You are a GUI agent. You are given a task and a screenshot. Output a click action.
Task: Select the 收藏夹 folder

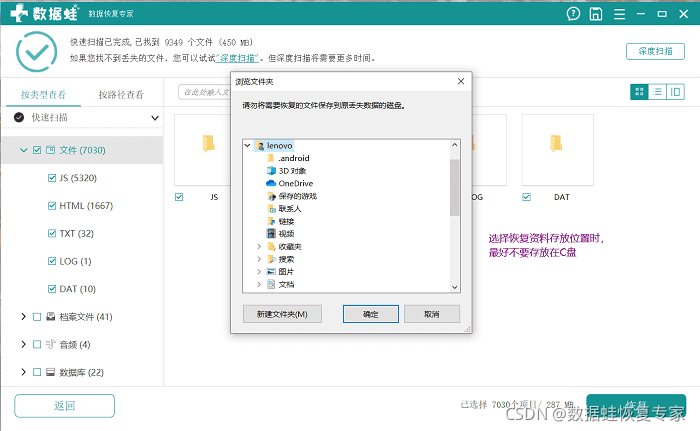[x=284, y=247]
